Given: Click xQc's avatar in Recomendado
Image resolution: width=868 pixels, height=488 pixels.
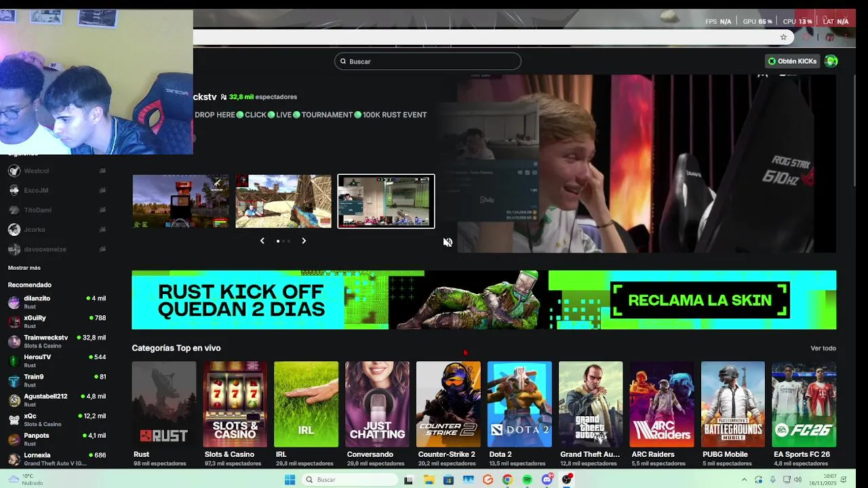Looking at the screenshot, I should [14, 420].
